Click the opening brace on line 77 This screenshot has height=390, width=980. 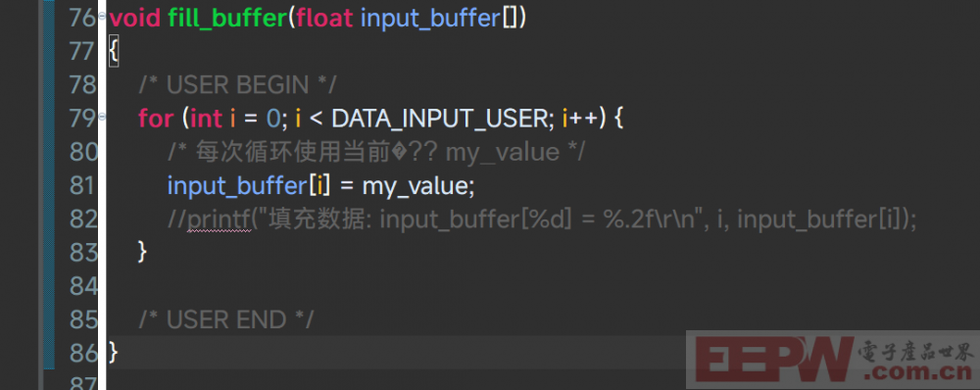(x=113, y=51)
